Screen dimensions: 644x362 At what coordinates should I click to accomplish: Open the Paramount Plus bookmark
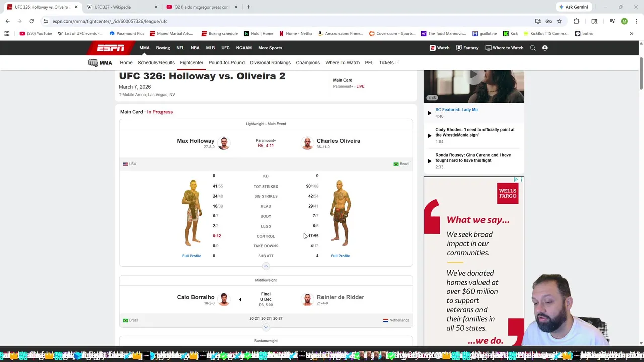(127, 34)
